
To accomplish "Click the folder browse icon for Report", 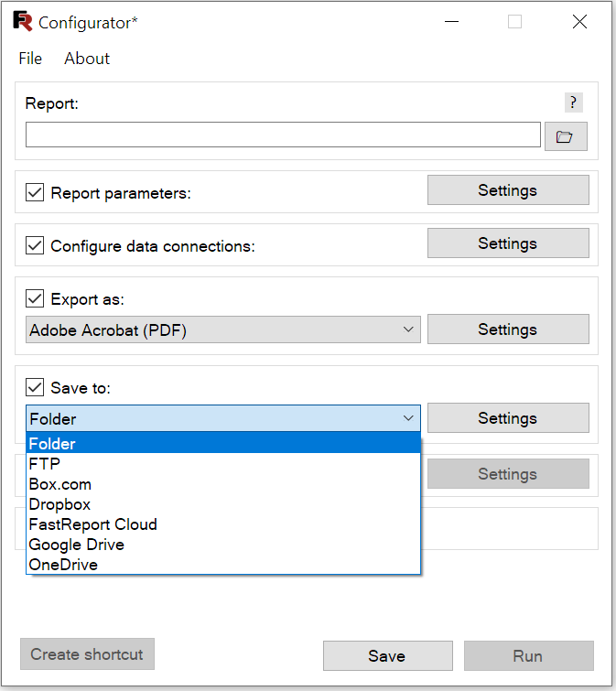I will pos(566,136).
